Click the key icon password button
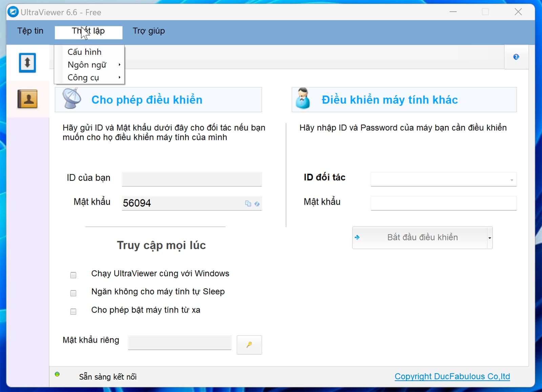This screenshot has height=392, width=542. coord(249,345)
